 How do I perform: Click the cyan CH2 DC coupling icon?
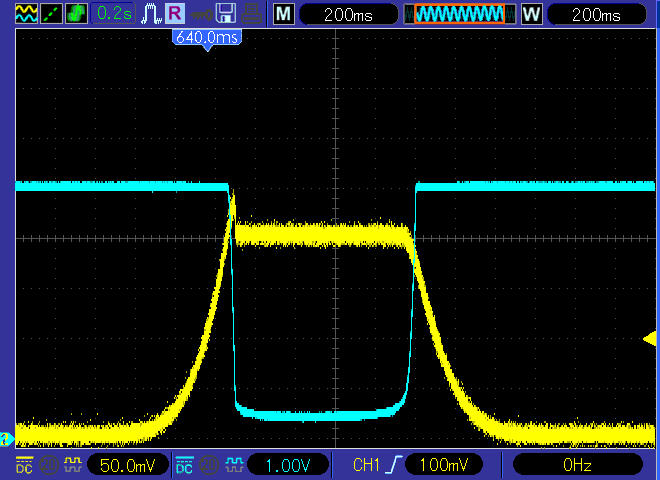coord(184,465)
